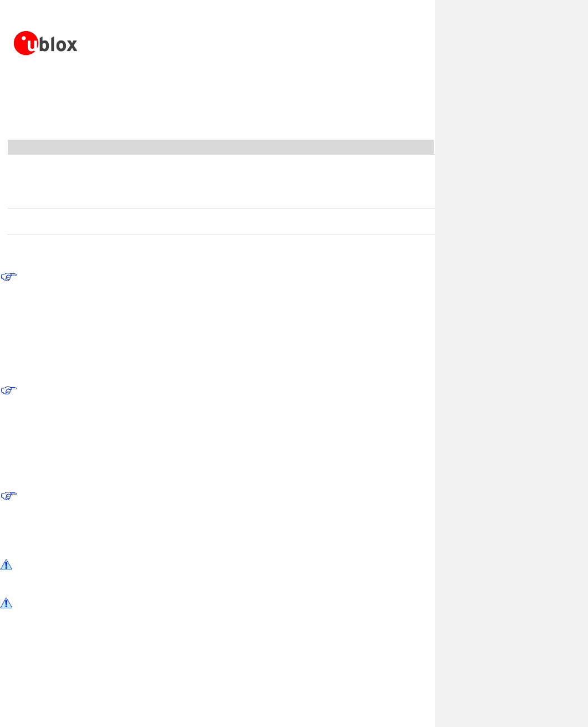588x727 pixels.
Task: Click the blank header area right of the u-blox logo
Action: coord(255,44)
